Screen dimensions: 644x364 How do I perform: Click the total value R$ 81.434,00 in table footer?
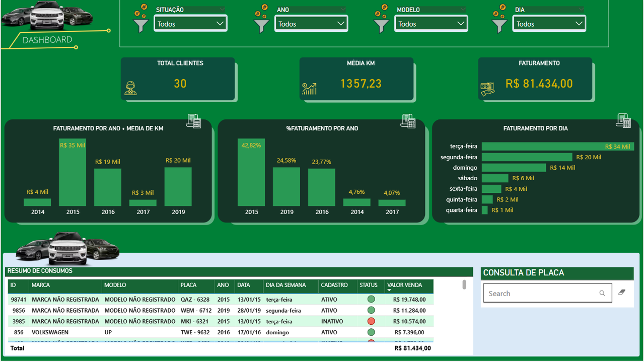[x=412, y=348]
